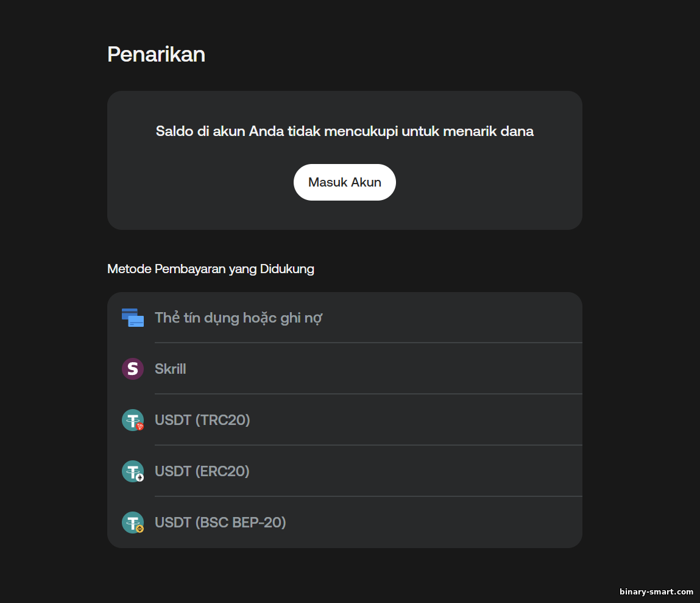Click the purple Skrill logo icon

pos(133,369)
